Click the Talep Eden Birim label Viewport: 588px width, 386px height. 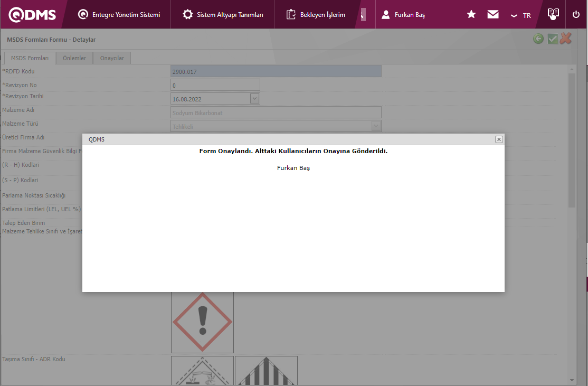point(24,223)
